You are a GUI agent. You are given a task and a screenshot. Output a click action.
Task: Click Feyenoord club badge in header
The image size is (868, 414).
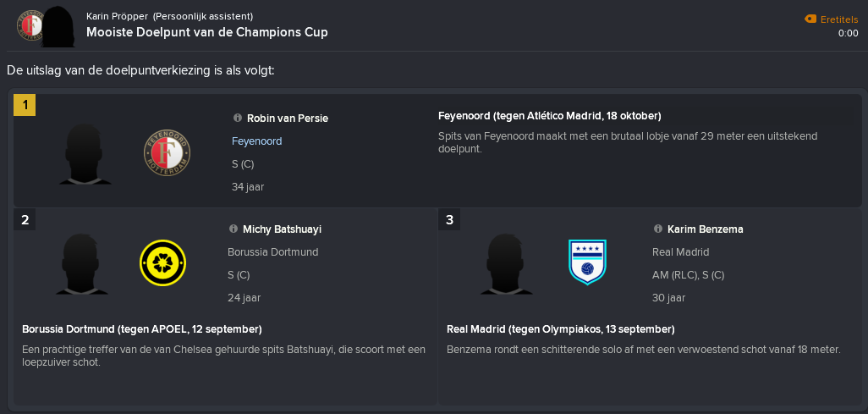coord(30,25)
